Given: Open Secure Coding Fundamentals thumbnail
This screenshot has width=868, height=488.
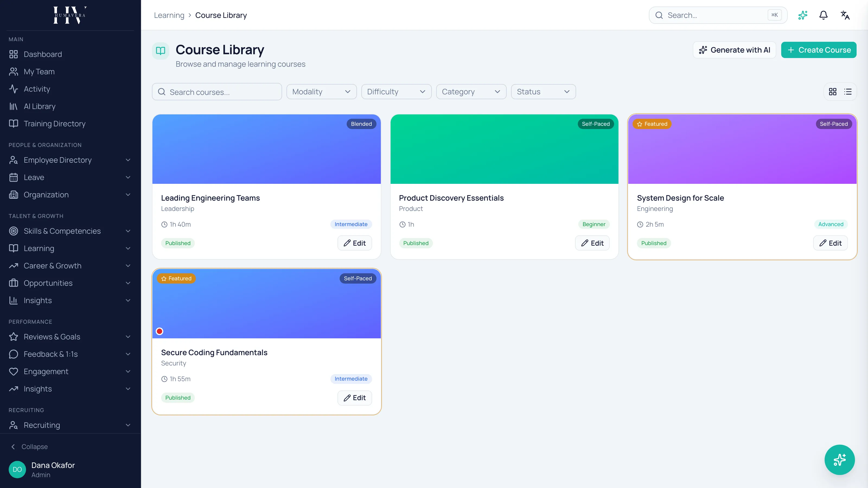Looking at the screenshot, I should pyautogui.click(x=266, y=304).
